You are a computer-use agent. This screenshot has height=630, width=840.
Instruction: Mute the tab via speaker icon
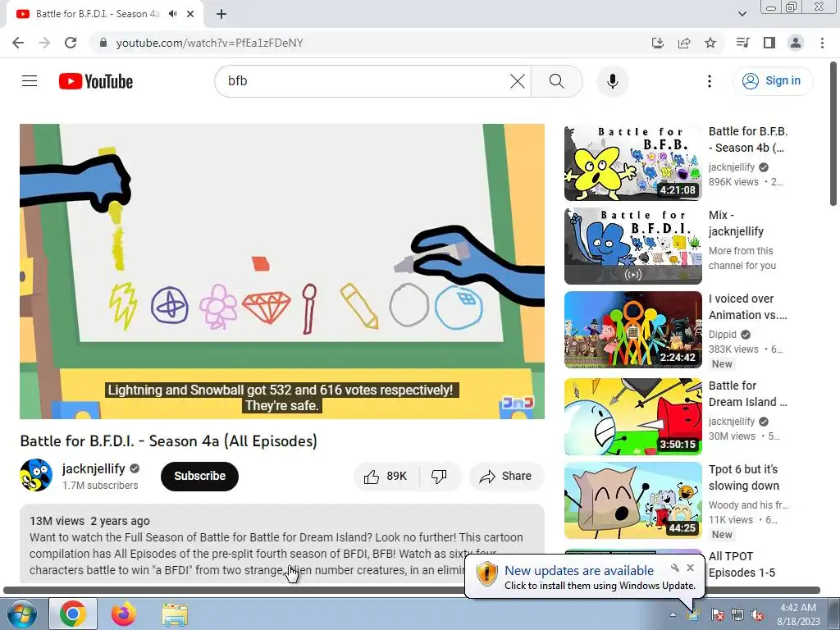[x=172, y=14]
